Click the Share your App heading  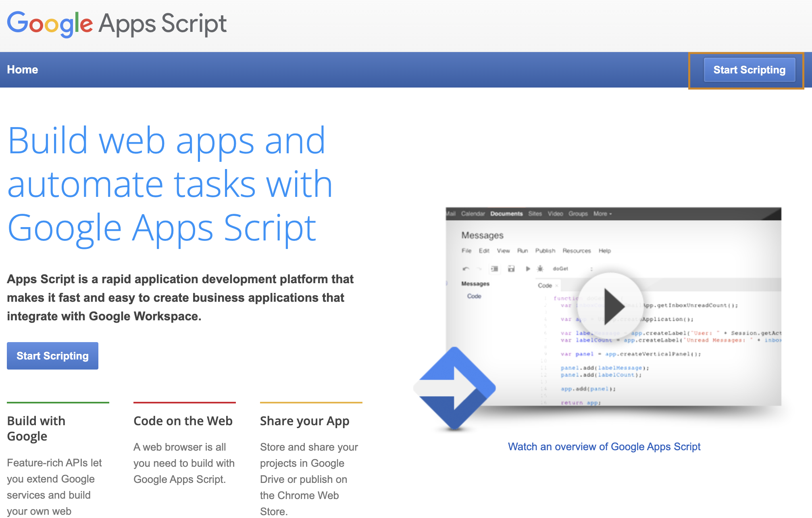304,421
